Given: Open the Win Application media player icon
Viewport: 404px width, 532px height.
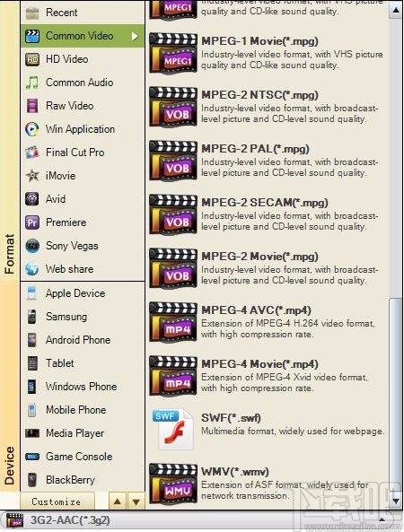Looking at the screenshot, I should pos(32,129).
